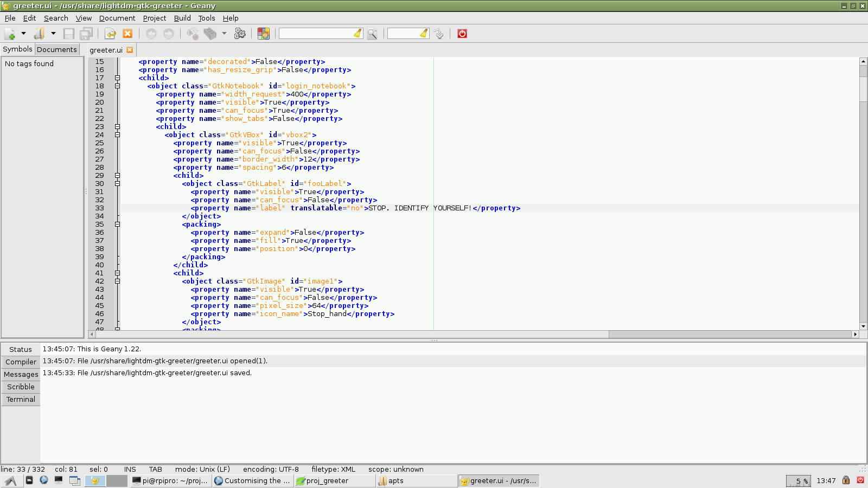Open the Help menu

click(231, 18)
